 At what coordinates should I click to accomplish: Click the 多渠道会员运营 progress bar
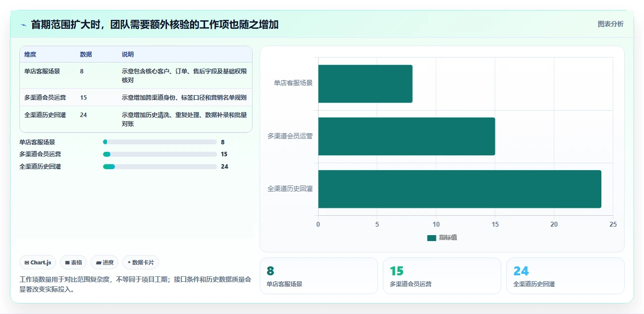click(x=160, y=154)
